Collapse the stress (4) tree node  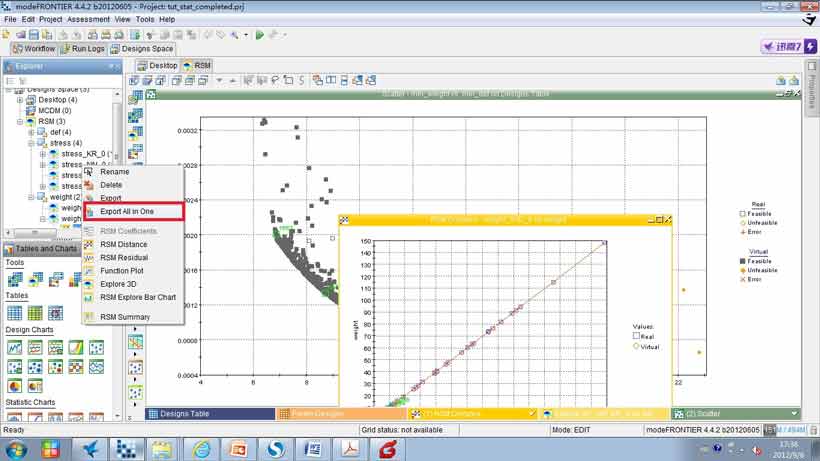pos(31,143)
